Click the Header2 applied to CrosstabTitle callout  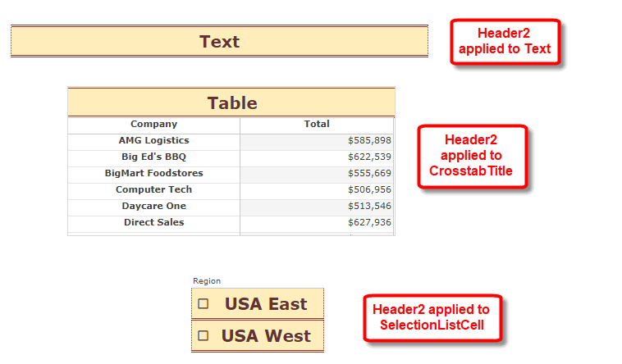471,156
